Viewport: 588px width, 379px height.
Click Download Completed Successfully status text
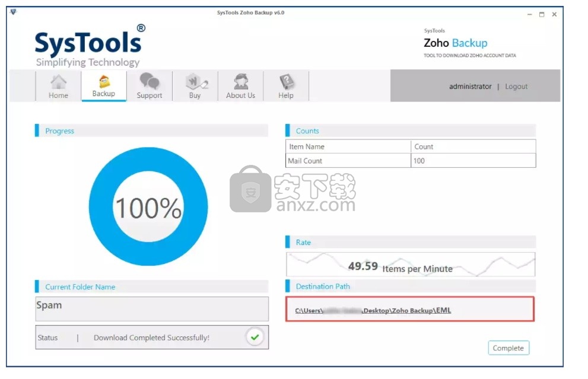151,337
